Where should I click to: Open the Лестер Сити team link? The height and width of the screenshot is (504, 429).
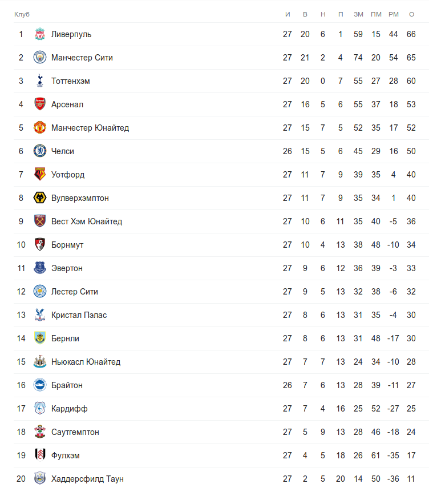click(x=74, y=292)
